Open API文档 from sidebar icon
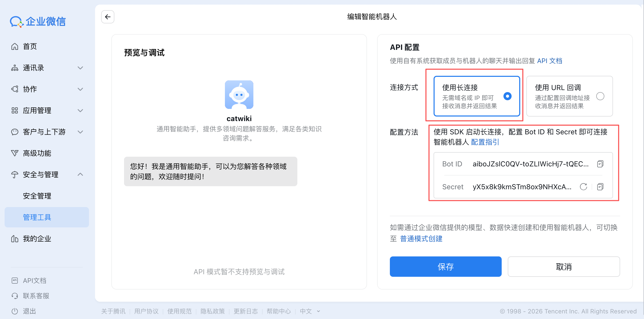The width and height of the screenshot is (644, 319). pos(14,280)
